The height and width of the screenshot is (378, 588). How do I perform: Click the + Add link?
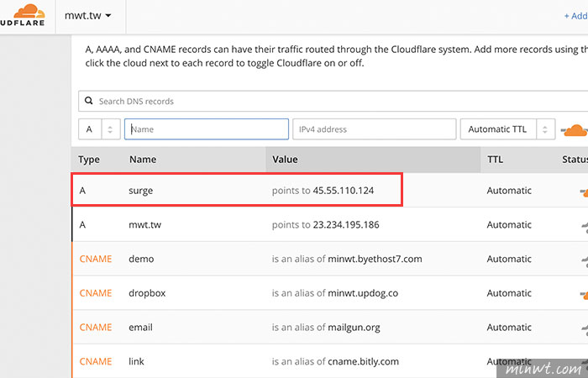click(x=576, y=16)
